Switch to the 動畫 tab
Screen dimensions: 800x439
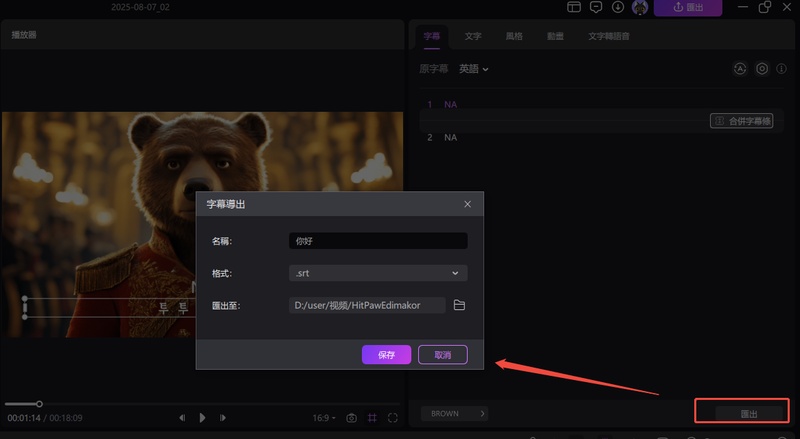(x=556, y=36)
